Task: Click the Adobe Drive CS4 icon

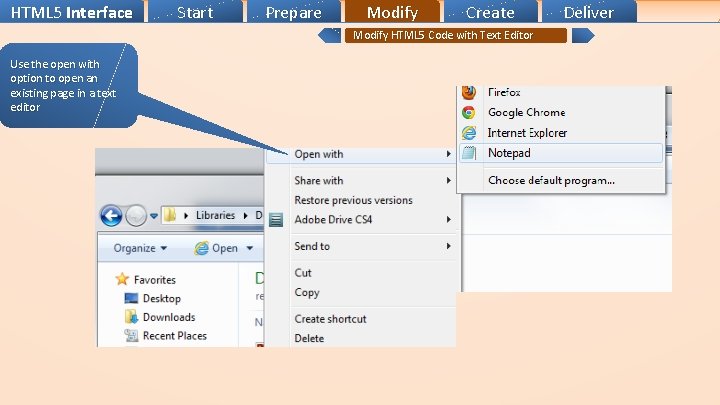Action: (276, 220)
